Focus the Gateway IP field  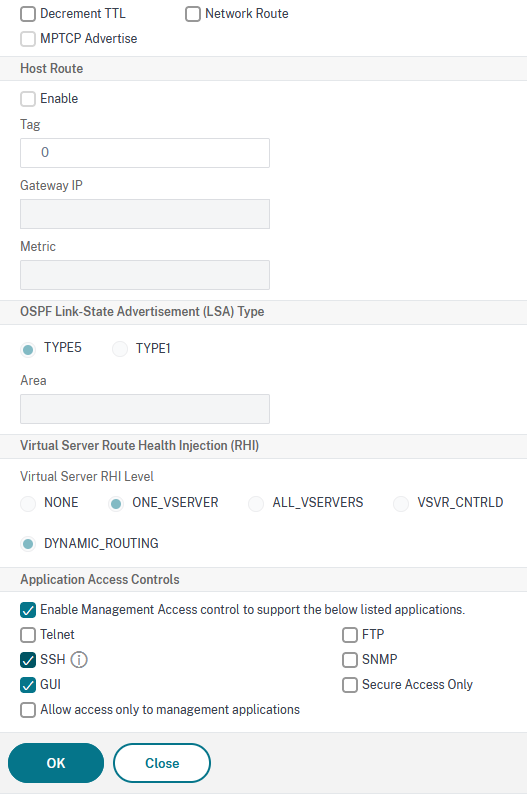click(145, 214)
